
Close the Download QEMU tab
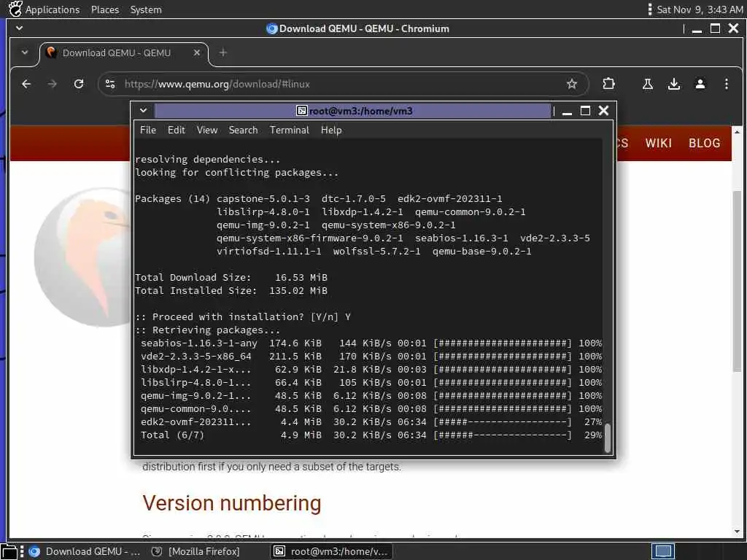coord(197,52)
